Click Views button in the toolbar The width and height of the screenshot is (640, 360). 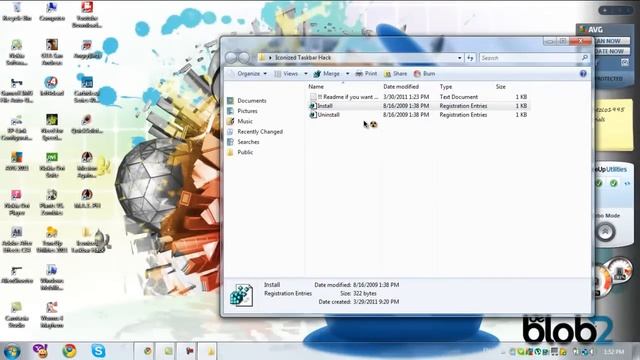pos(287,74)
